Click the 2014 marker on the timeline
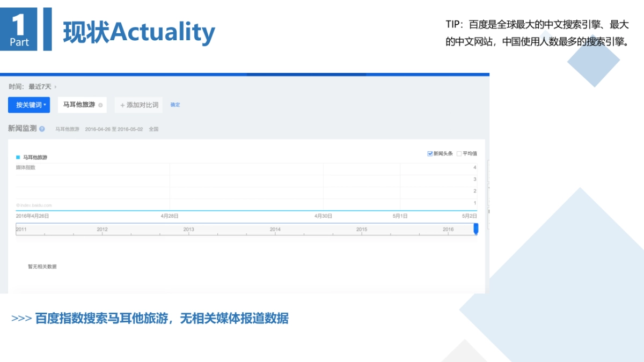Image resolution: width=644 pixels, height=362 pixels. [275, 228]
